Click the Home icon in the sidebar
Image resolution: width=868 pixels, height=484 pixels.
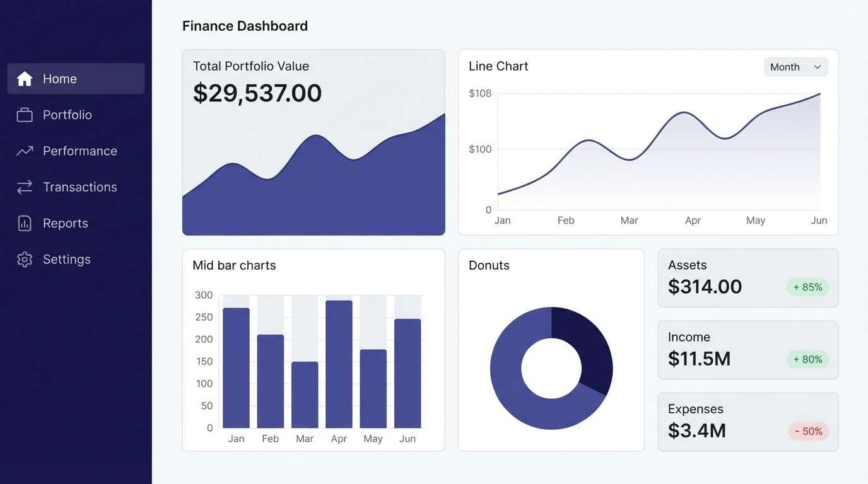[24, 78]
